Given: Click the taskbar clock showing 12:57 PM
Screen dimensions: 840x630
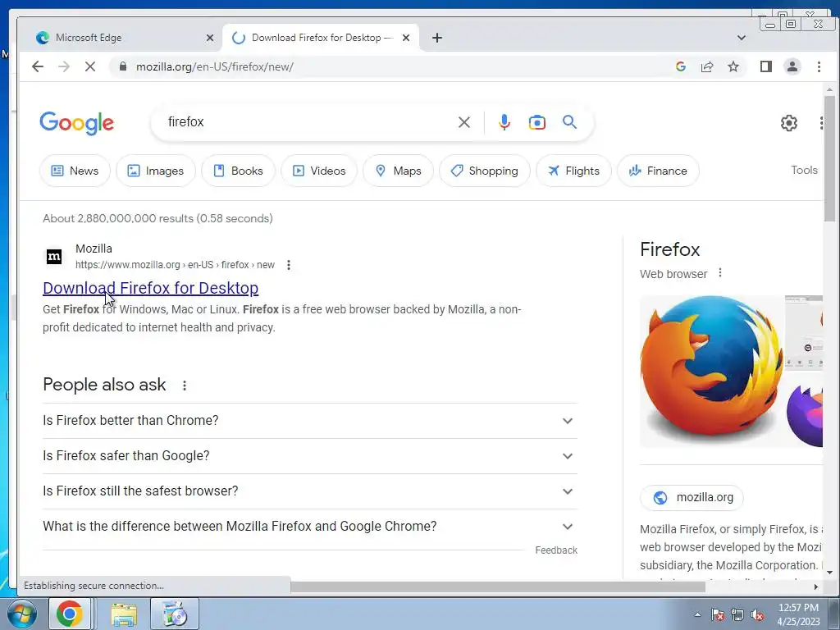Looking at the screenshot, I should coord(798,614).
